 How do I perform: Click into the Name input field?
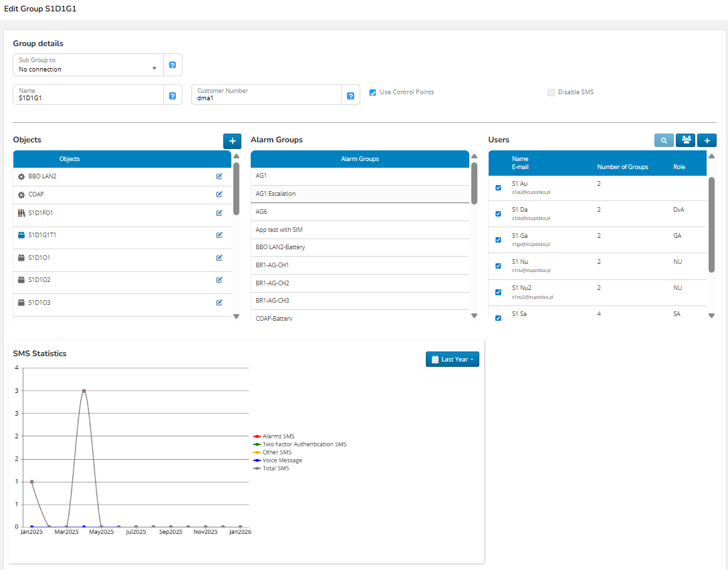coord(88,98)
